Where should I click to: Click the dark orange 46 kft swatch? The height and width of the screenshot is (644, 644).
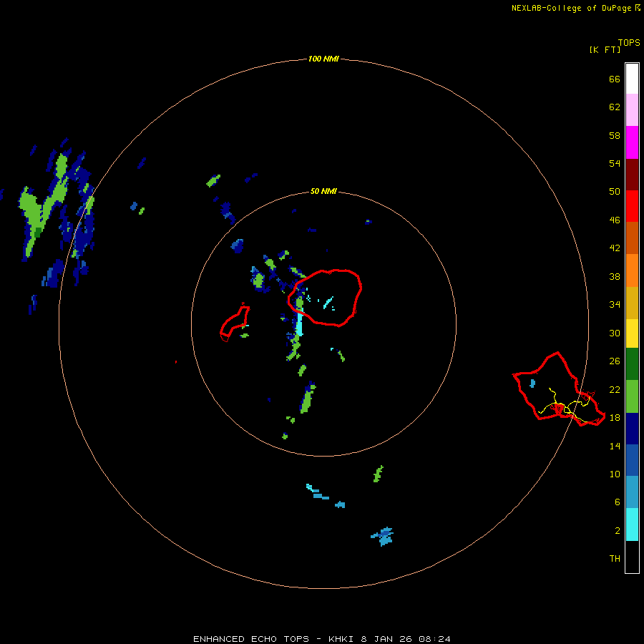point(632,238)
